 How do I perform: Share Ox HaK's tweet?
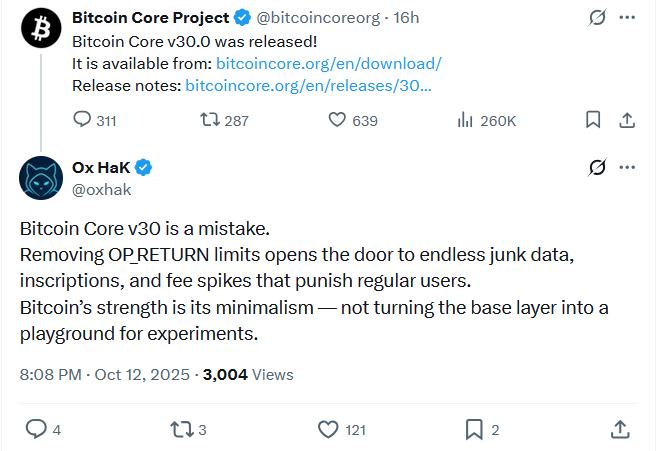[620, 429]
